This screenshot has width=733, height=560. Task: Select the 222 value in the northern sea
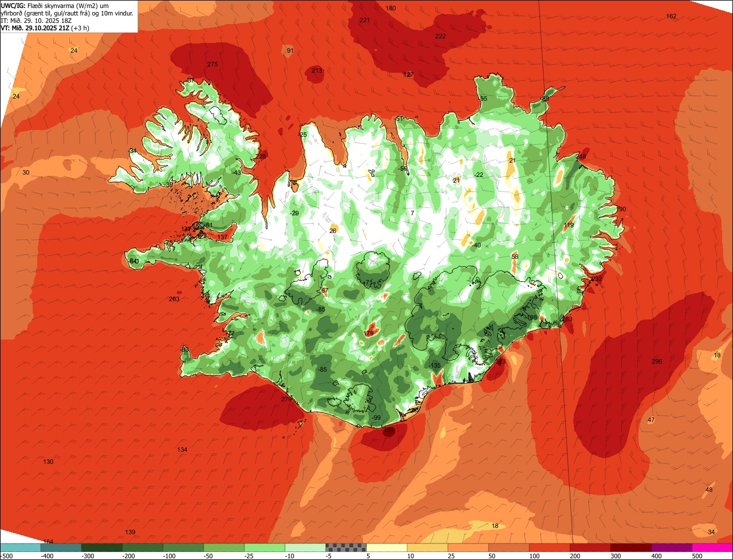440,36
